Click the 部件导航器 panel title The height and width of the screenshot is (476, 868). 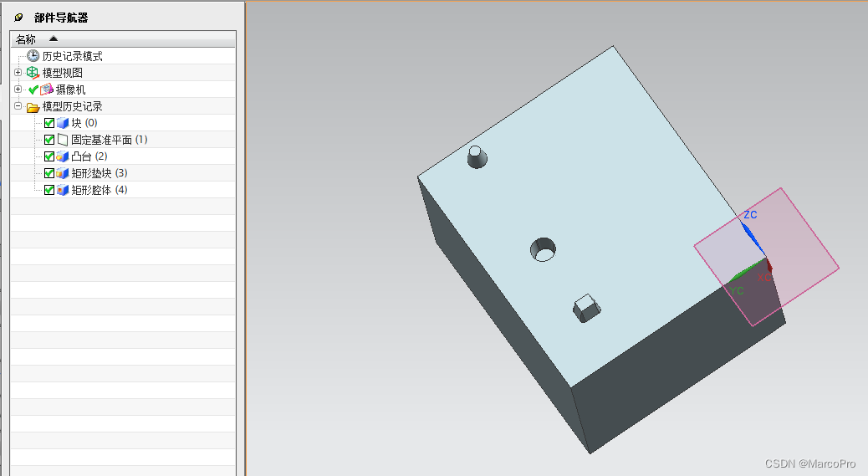[x=61, y=18]
